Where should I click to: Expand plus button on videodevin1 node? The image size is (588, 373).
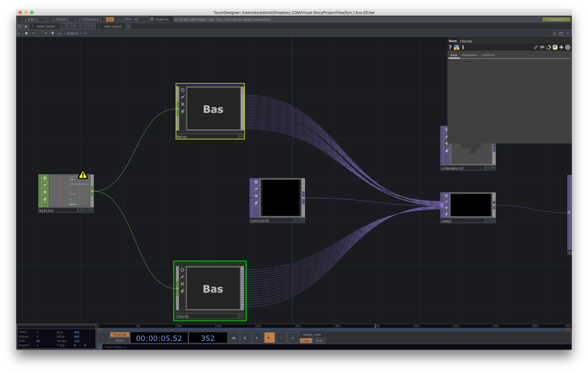(x=493, y=168)
